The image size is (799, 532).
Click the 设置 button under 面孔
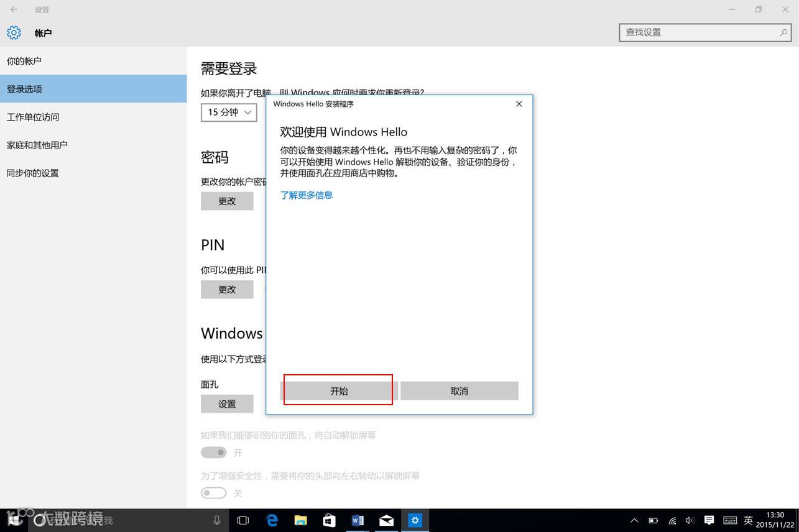[x=227, y=404]
